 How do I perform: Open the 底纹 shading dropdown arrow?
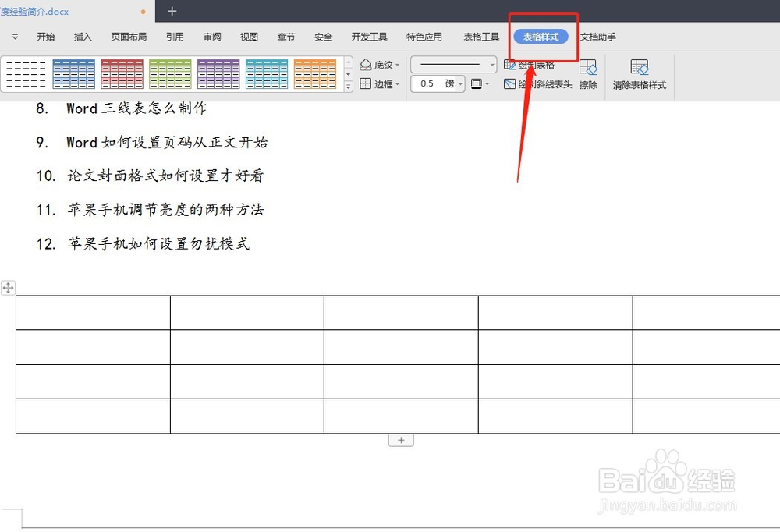pyautogui.click(x=398, y=65)
